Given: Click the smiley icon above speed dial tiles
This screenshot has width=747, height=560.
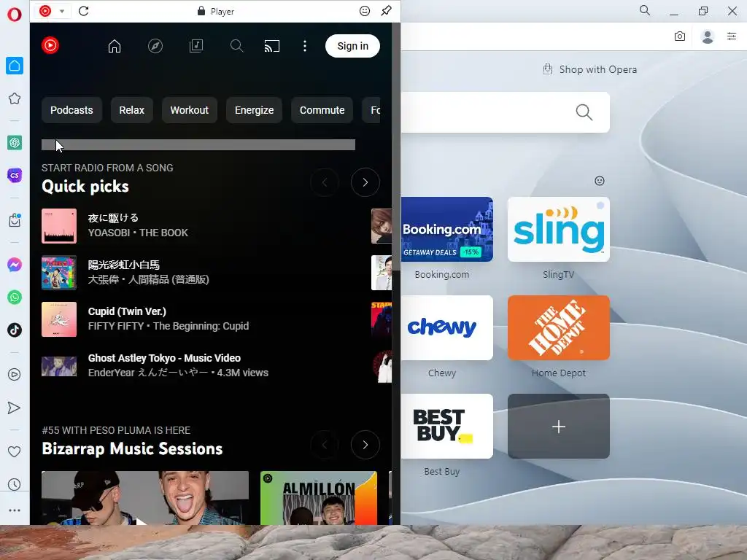Looking at the screenshot, I should [600, 181].
